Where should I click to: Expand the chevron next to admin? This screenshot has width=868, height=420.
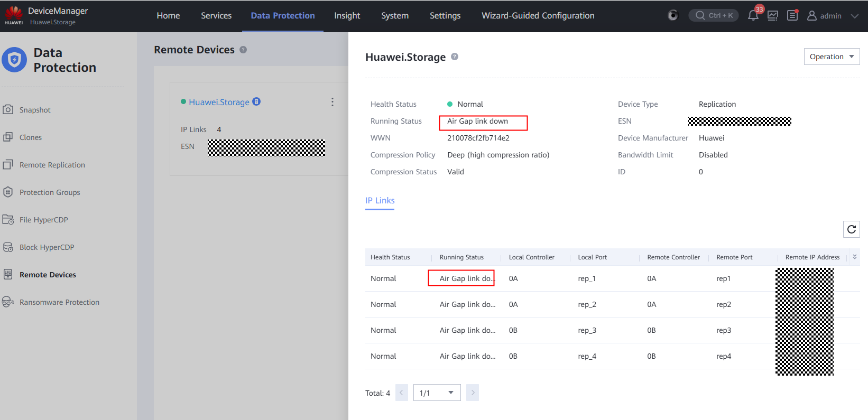click(x=854, y=16)
